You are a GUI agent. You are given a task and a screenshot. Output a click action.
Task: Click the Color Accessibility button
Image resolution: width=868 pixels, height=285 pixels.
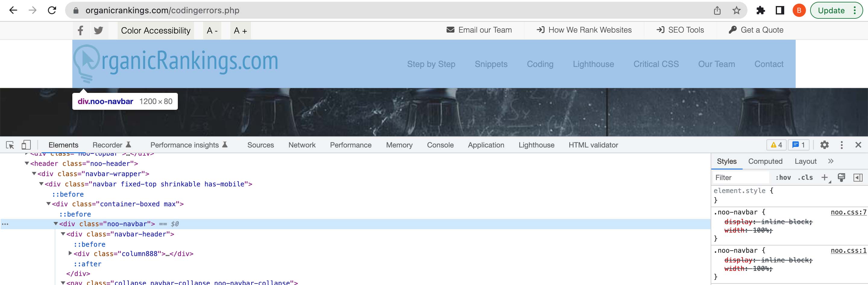(156, 30)
